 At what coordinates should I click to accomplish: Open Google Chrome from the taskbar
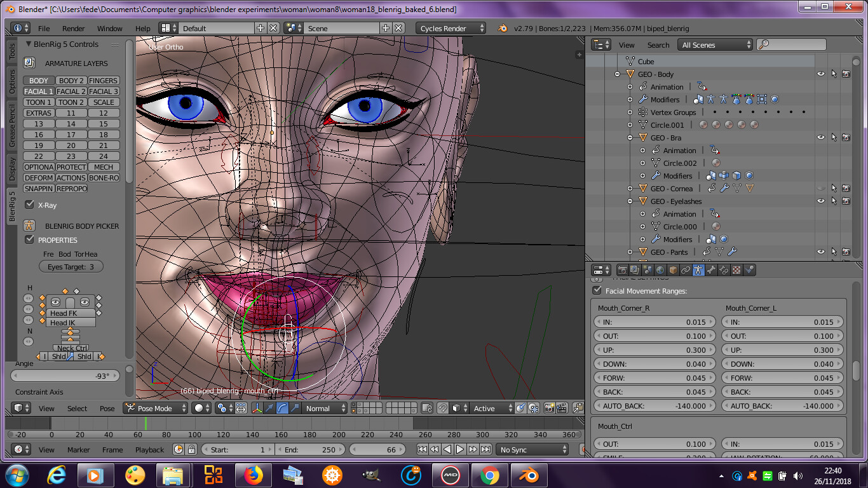point(489,475)
